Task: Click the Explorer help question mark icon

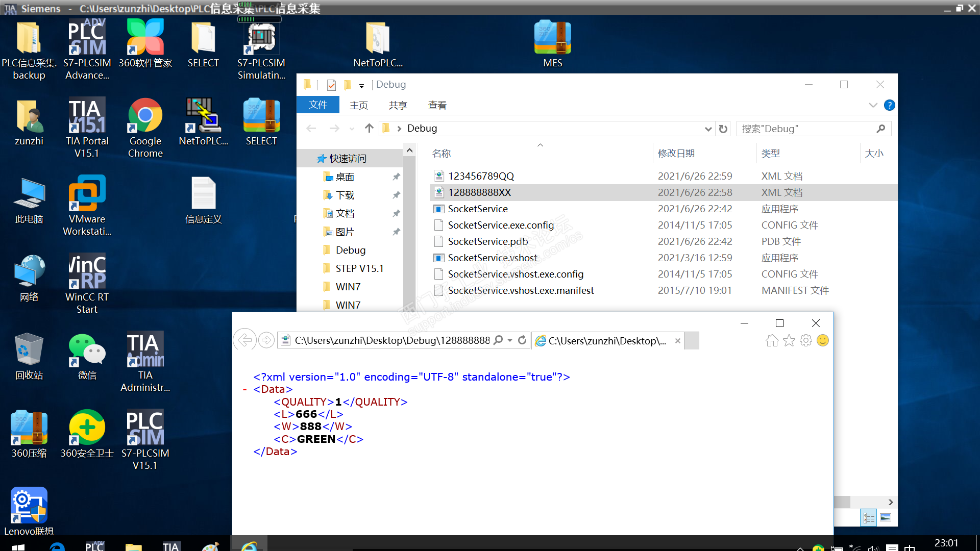Action: point(889,105)
